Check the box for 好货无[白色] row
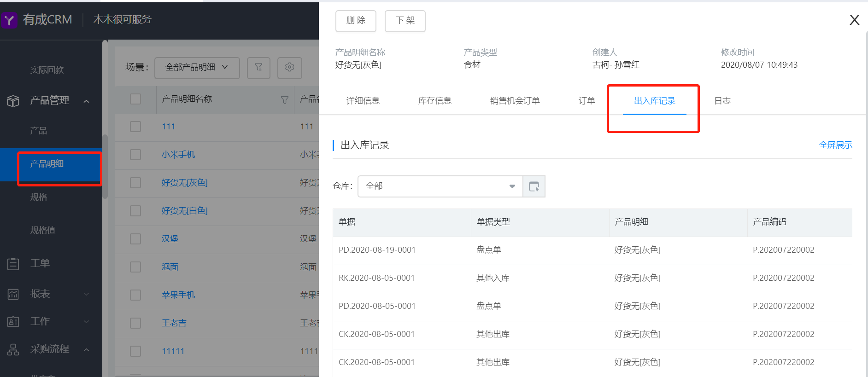The width and height of the screenshot is (868, 377). pos(135,211)
